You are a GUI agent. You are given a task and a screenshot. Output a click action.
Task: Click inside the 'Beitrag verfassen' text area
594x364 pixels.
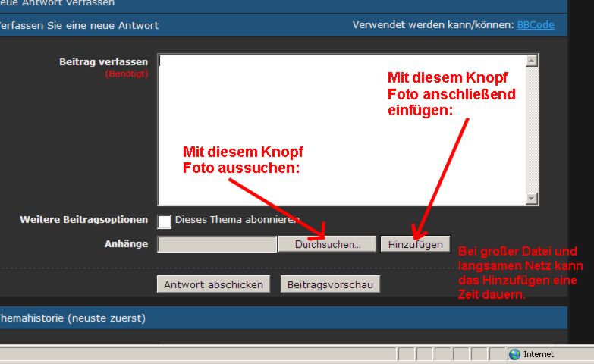click(341, 129)
